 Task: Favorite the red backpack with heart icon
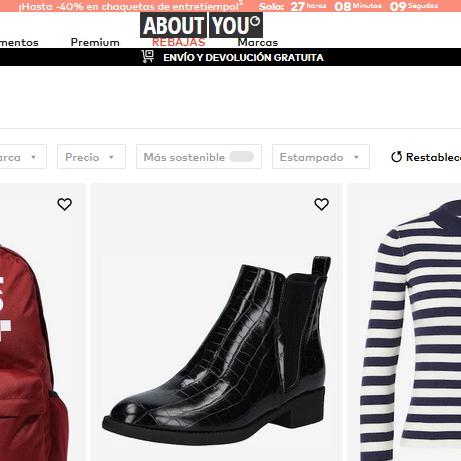click(64, 204)
